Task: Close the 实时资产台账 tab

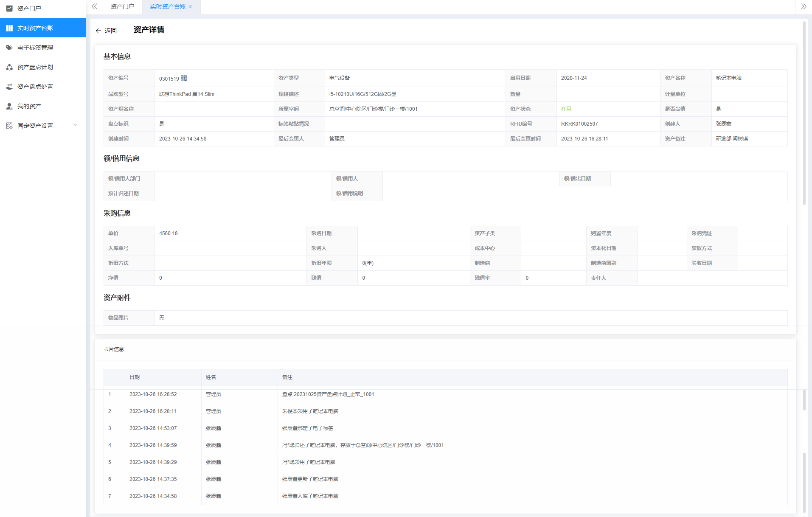Action: pyautogui.click(x=190, y=7)
